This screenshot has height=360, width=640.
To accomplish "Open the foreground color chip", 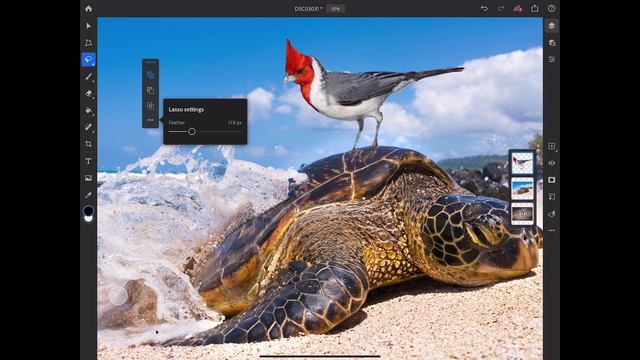I will click(x=88, y=211).
